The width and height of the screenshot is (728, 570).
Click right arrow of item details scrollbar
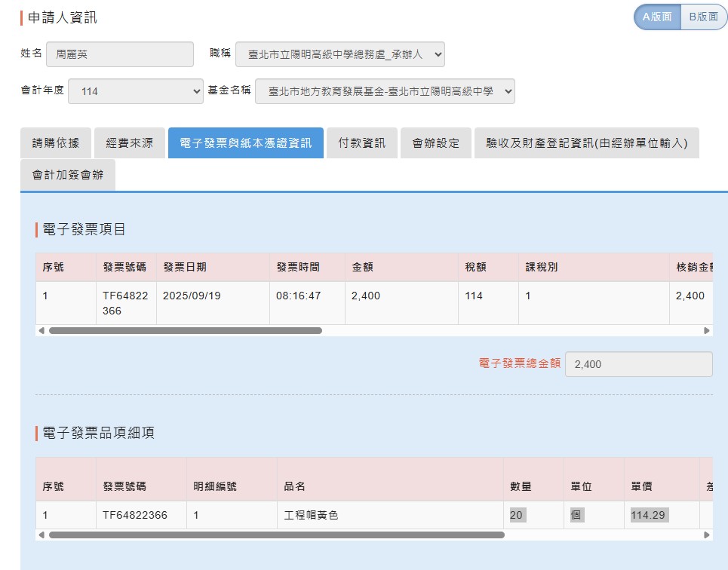click(x=707, y=535)
